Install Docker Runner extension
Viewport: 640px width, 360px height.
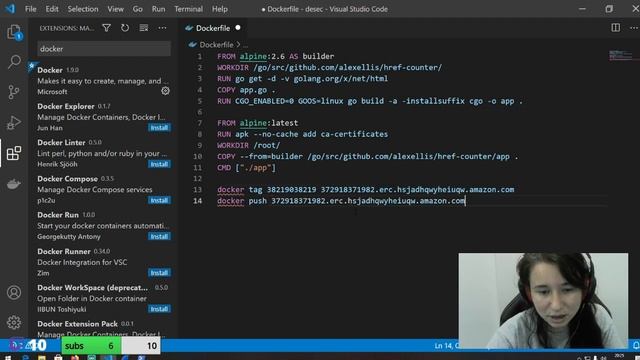pos(159,273)
